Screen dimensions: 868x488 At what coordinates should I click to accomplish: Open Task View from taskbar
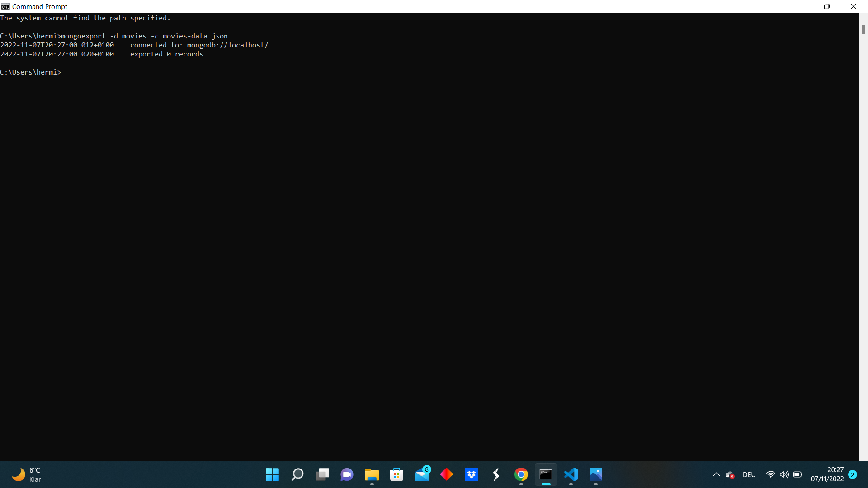[x=322, y=474]
